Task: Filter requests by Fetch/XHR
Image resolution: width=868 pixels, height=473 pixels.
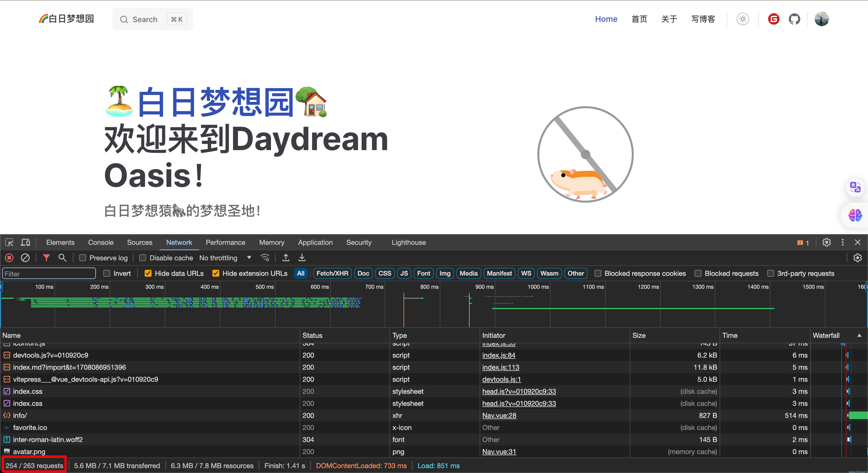Action: [x=332, y=274]
